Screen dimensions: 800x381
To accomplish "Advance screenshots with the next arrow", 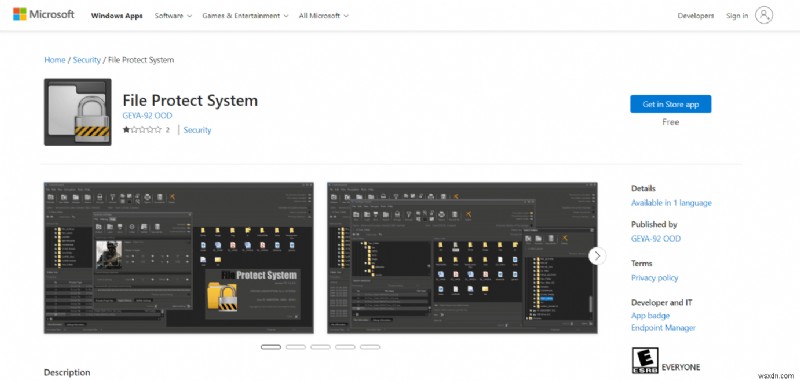I will (x=597, y=256).
